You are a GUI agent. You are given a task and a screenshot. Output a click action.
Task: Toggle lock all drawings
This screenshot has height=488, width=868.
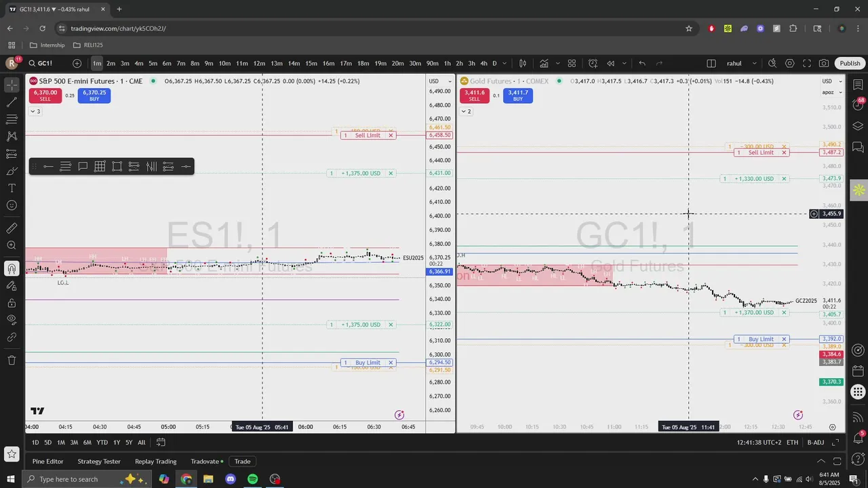(12, 302)
